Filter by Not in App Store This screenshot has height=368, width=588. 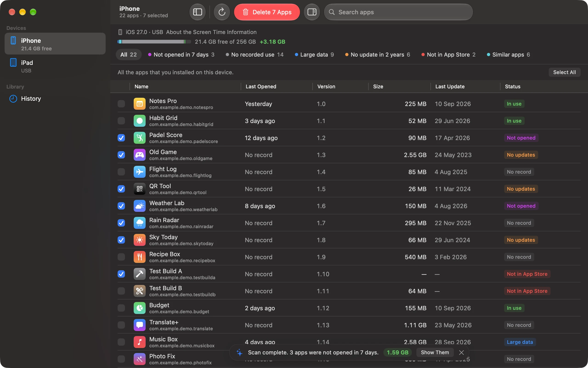point(448,55)
